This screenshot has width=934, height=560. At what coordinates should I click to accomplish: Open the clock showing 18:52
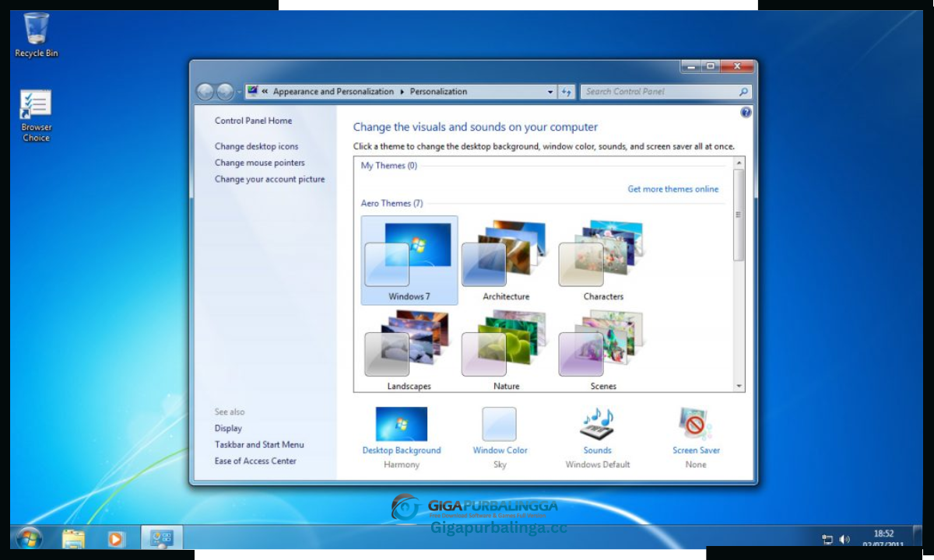pyautogui.click(x=883, y=539)
